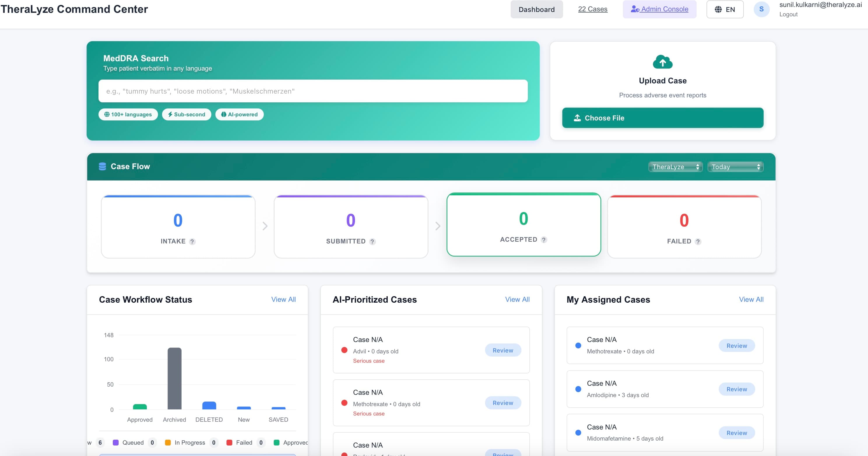Click the Failed red legend swatch
Screen dimensions: 868x456
pyautogui.click(x=229, y=443)
